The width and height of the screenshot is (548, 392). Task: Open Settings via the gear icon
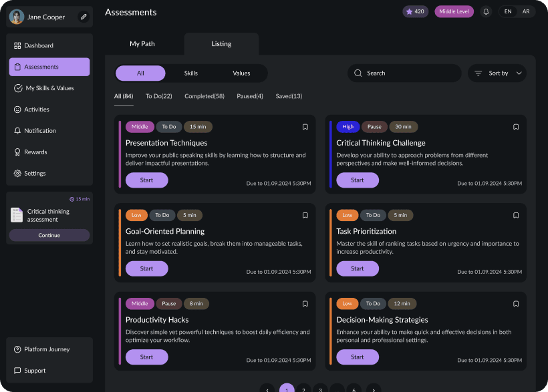pyautogui.click(x=16, y=173)
